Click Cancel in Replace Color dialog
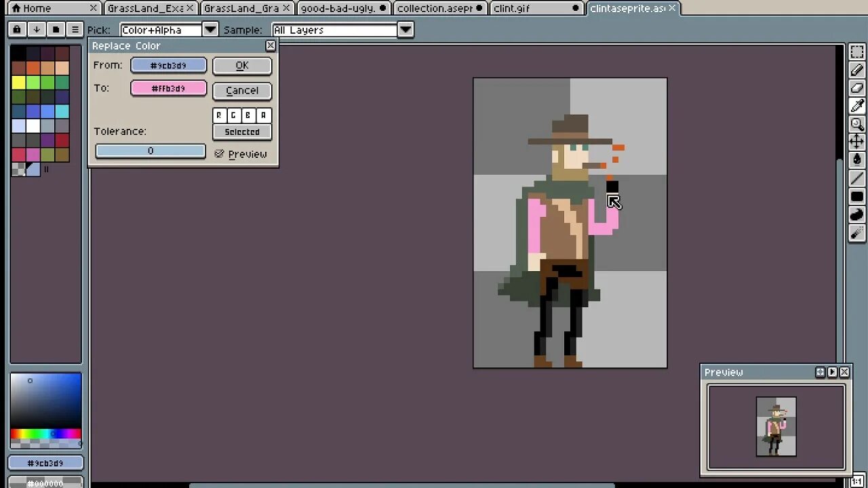 click(242, 90)
